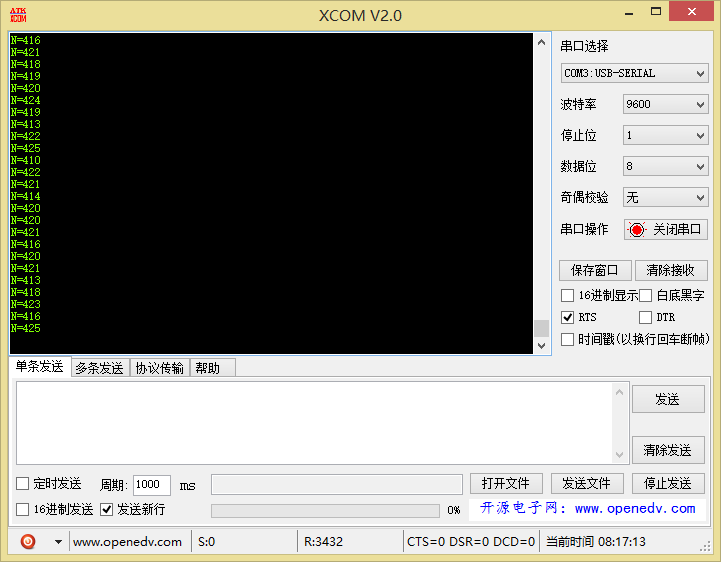Click the last received line N=425
The height and width of the screenshot is (562, 721).
[26, 328]
